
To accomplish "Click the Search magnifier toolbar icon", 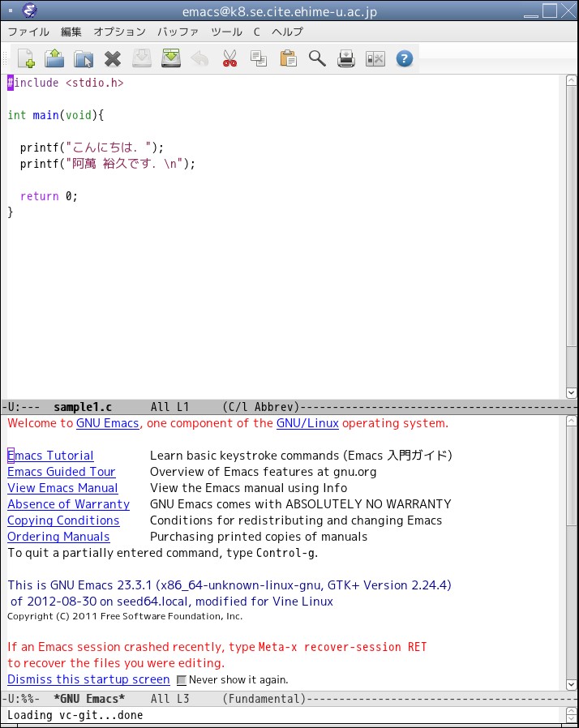I will coord(317,58).
